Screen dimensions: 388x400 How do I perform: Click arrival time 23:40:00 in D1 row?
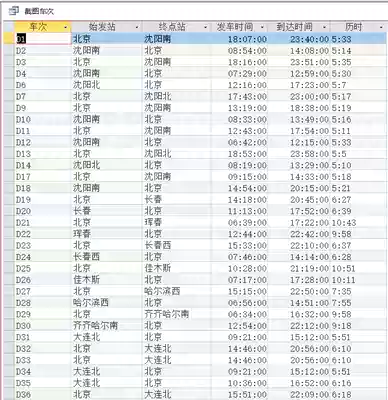[x=309, y=39]
